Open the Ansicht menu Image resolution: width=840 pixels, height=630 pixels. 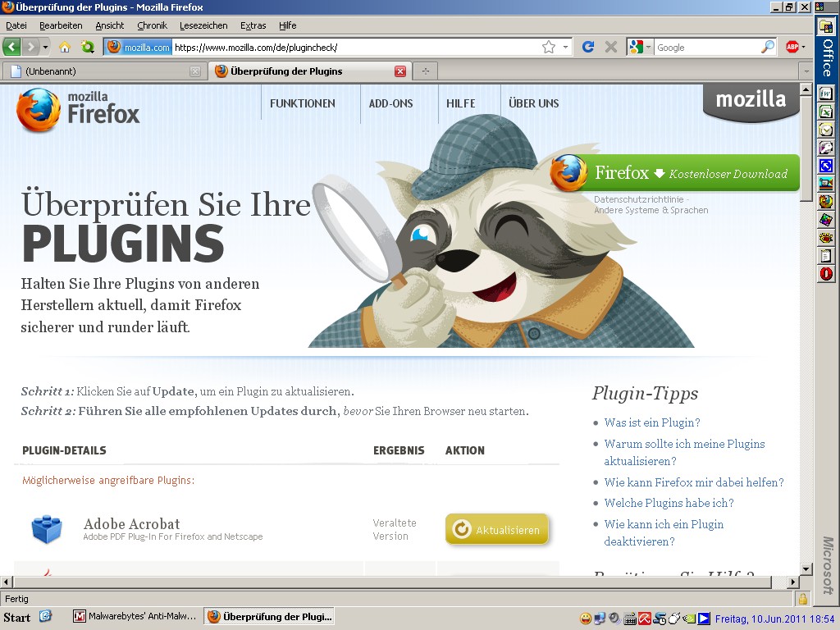coord(109,25)
